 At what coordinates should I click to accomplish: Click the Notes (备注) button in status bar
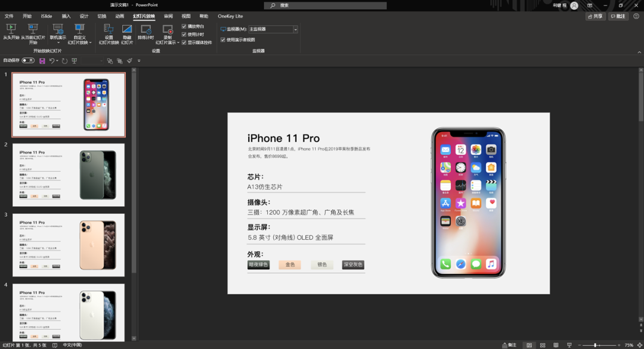coord(509,345)
